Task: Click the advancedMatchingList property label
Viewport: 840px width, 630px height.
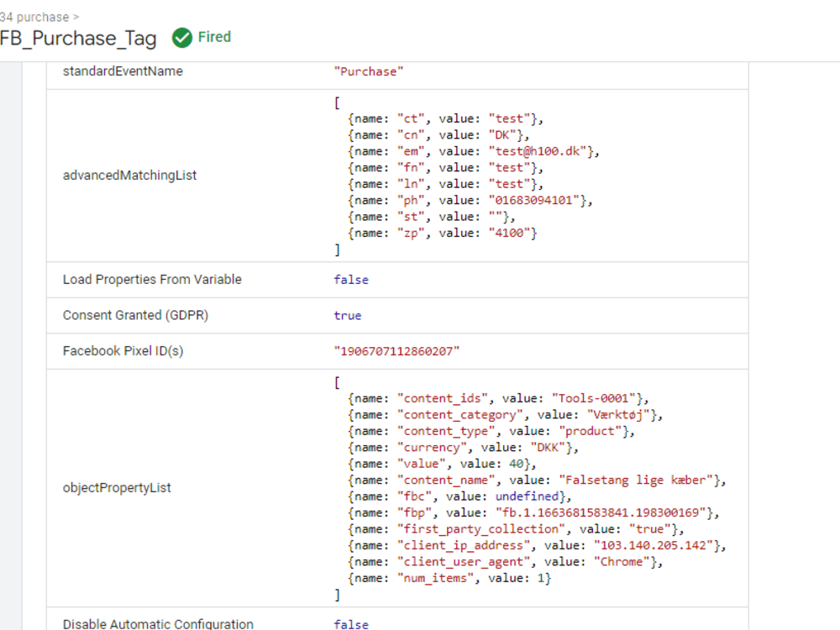Action: (x=129, y=176)
